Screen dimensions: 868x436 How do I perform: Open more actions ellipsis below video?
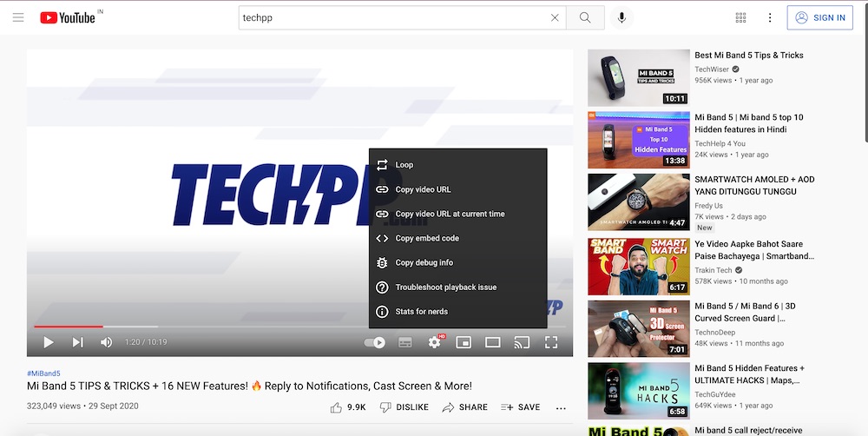(x=561, y=408)
